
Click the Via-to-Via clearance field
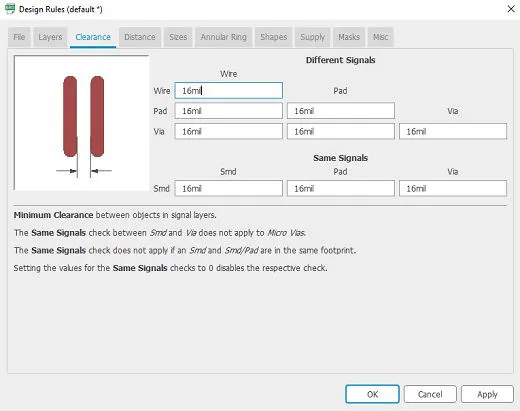point(453,131)
